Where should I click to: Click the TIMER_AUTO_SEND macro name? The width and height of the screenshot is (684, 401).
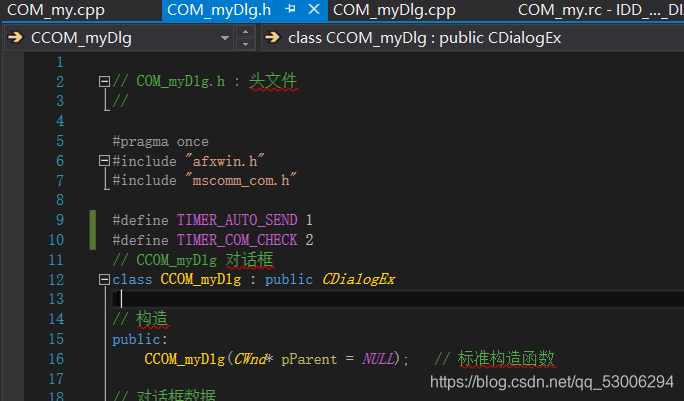237,220
